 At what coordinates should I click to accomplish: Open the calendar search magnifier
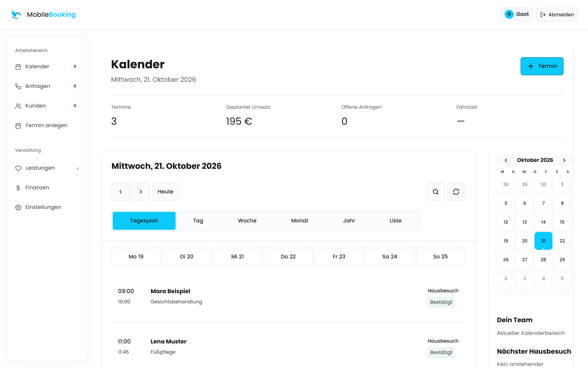pyautogui.click(x=436, y=192)
